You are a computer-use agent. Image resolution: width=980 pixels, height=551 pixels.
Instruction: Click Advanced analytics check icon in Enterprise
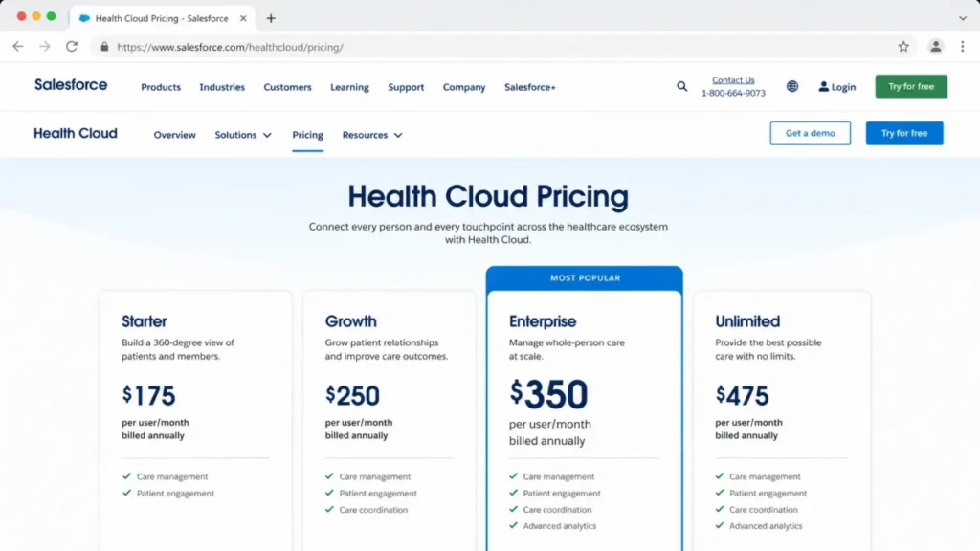click(x=513, y=525)
